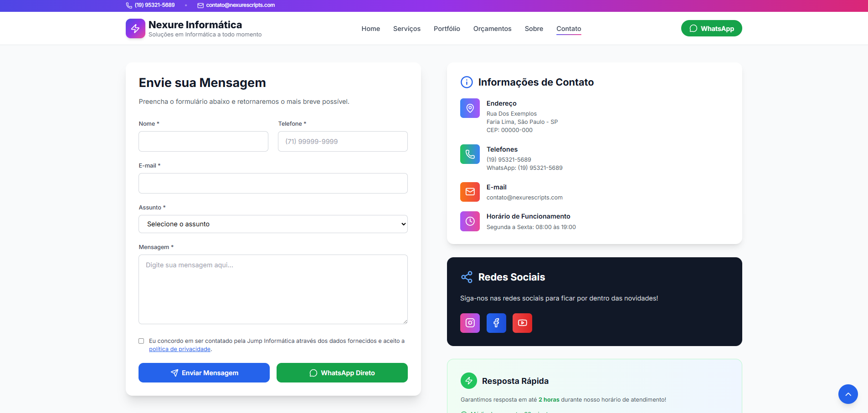This screenshot has height=413, width=868.
Task: Open the Facebook social icon
Action: 496,323
